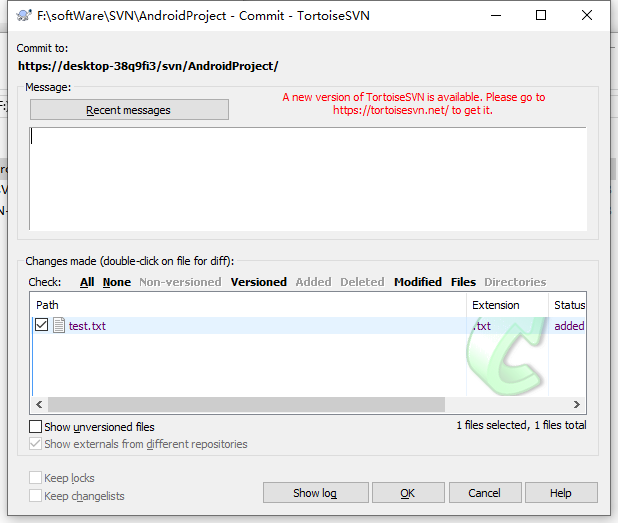Image resolution: width=618 pixels, height=523 pixels.
Task: Click the new TortoiseSVN version available notice
Action: pyautogui.click(x=413, y=104)
